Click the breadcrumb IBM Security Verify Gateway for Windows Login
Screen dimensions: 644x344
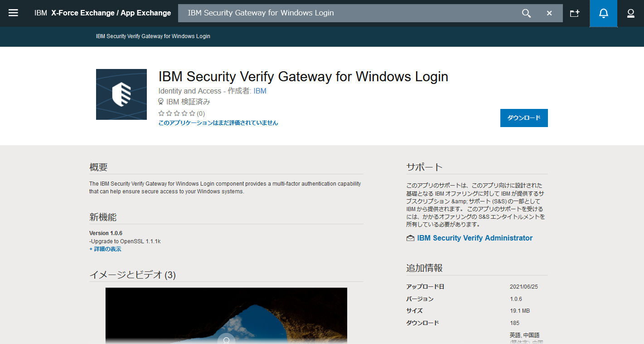[153, 36]
